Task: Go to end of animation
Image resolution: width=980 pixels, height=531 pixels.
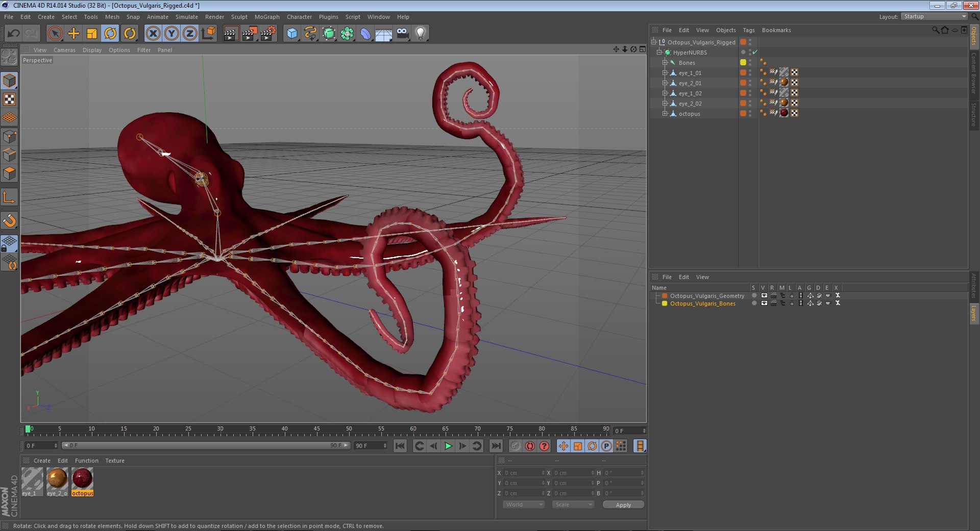Action: pos(496,446)
